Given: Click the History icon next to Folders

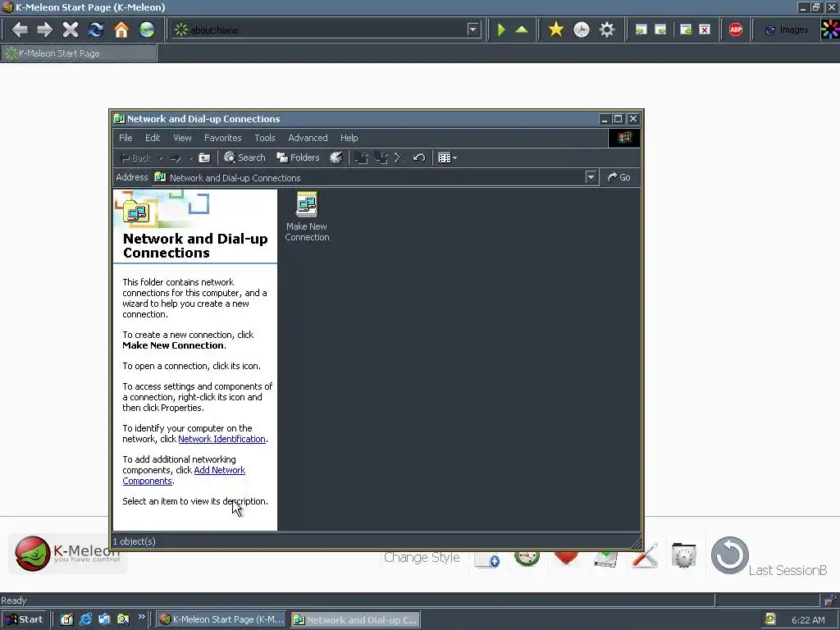Looking at the screenshot, I should pos(336,157).
